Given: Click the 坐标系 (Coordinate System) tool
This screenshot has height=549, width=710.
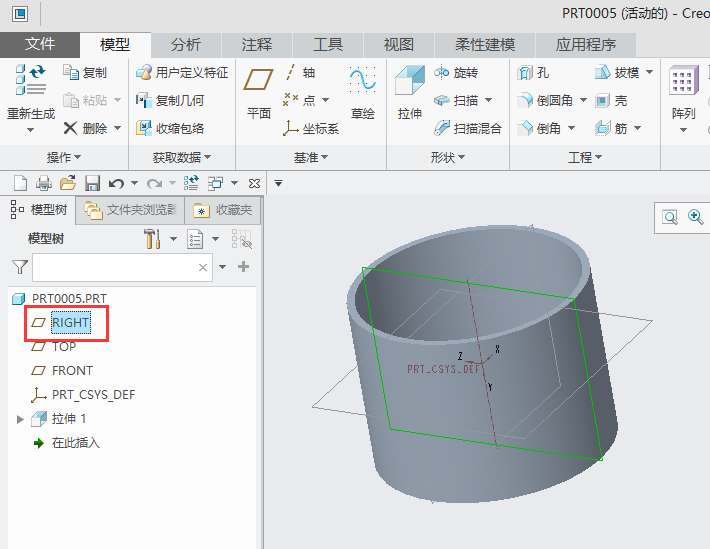Looking at the screenshot, I should 311,128.
